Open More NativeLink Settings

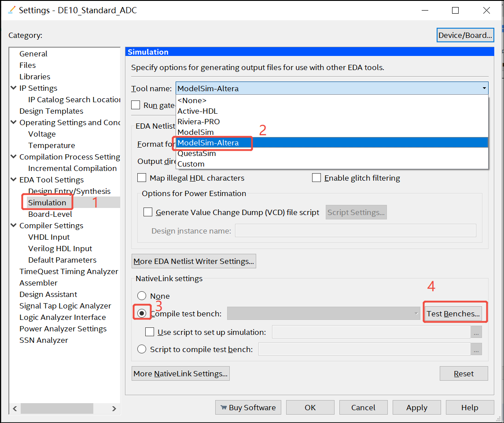coord(180,374)
